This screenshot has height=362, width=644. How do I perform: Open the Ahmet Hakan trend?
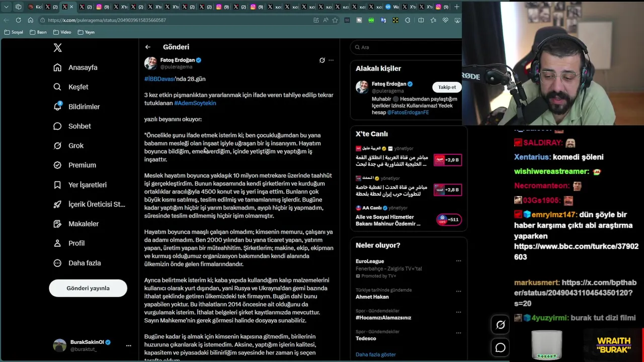coord(372,297)
